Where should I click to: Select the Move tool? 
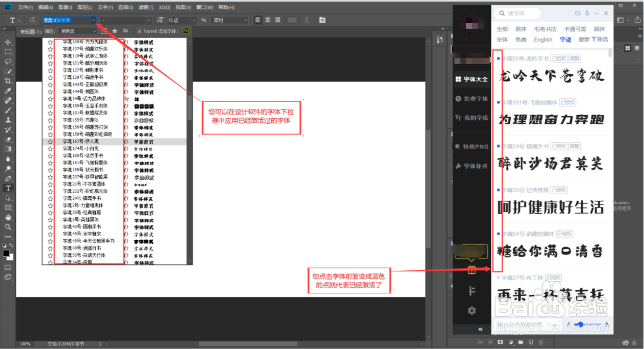point(8,42)
